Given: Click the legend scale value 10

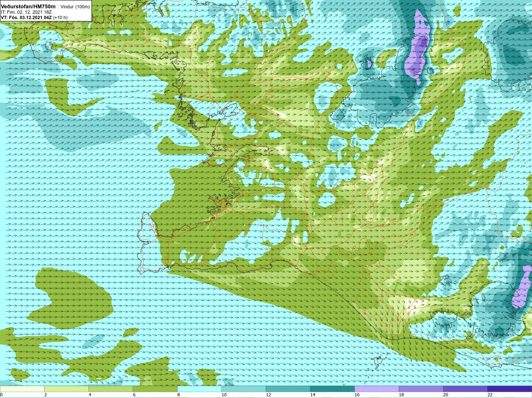Looking at the screenshot, I should point(224,395).
